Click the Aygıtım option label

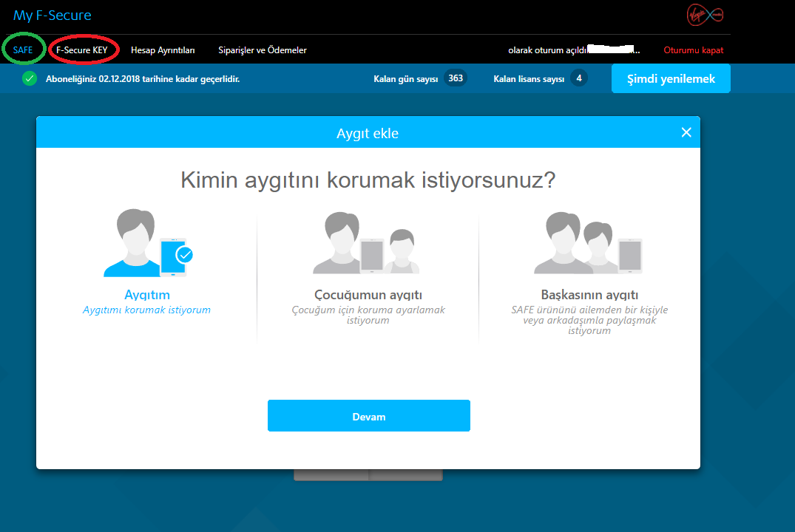click(x=147, y=295)
